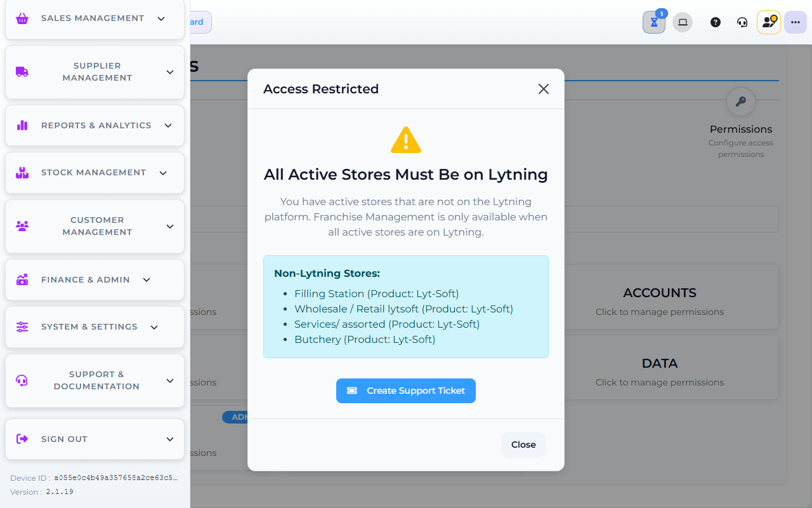812x508 pixels.
Task: Click the 'Access Restricted' dialog title
Action: click(x=321, y=89)
